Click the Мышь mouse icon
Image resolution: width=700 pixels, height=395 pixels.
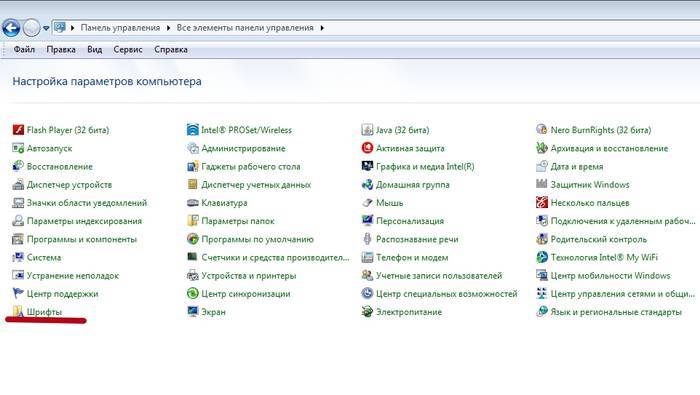click(x=367, y=203)
